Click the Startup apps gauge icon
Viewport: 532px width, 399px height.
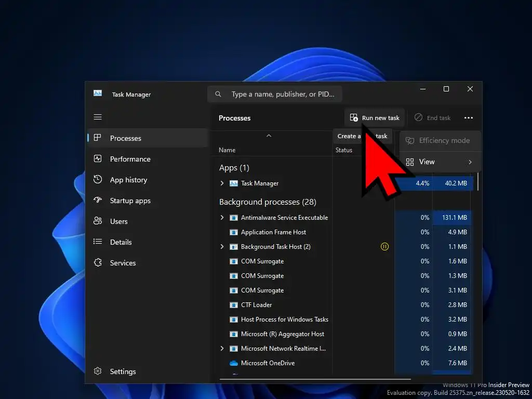point(98,200)
